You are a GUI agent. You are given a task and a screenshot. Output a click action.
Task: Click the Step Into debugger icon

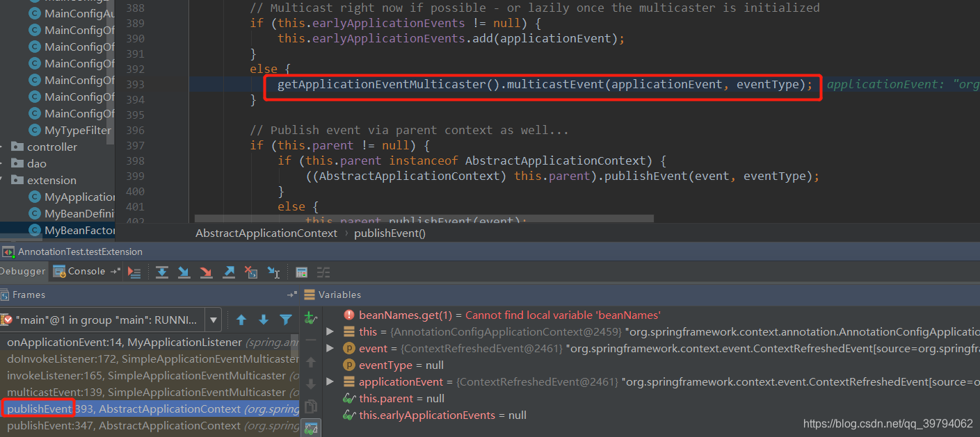coord(184,272)
